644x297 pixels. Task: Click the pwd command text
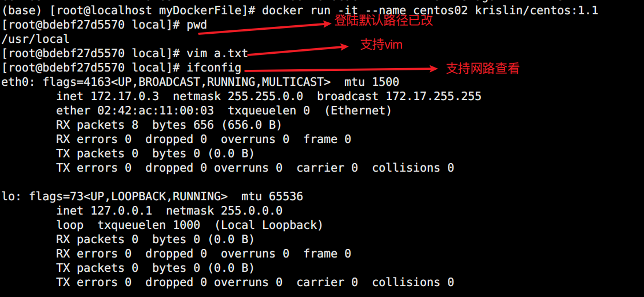[x=197, y=25]
